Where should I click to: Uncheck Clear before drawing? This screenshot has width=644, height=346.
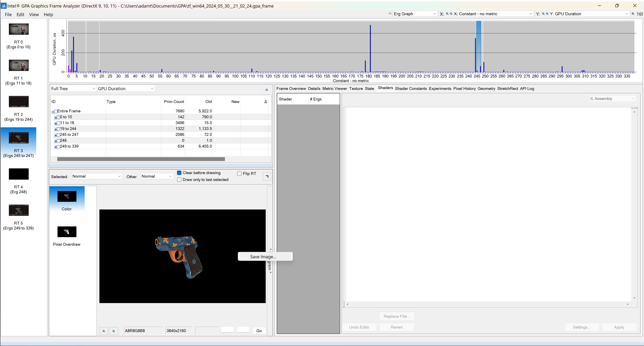pyautogui.click(x=179, y=173)
